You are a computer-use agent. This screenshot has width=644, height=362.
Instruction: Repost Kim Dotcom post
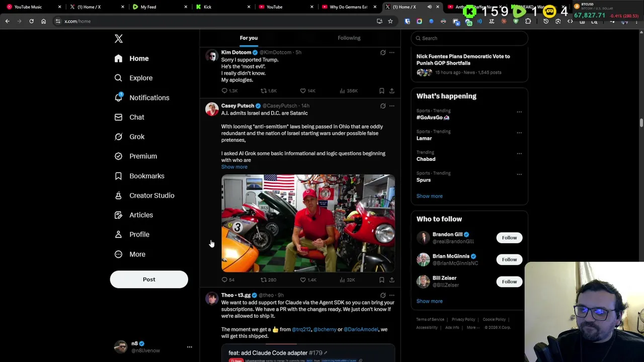[268, 91]
